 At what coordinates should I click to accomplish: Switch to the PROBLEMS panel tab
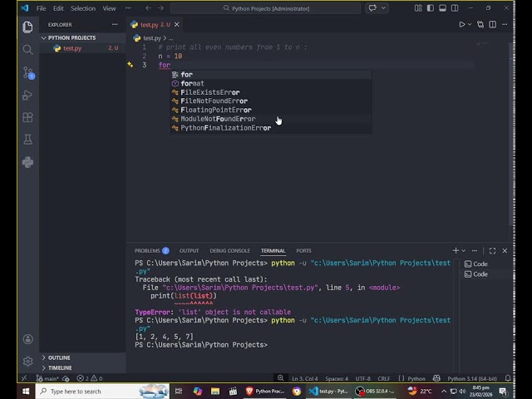(151, 251)
